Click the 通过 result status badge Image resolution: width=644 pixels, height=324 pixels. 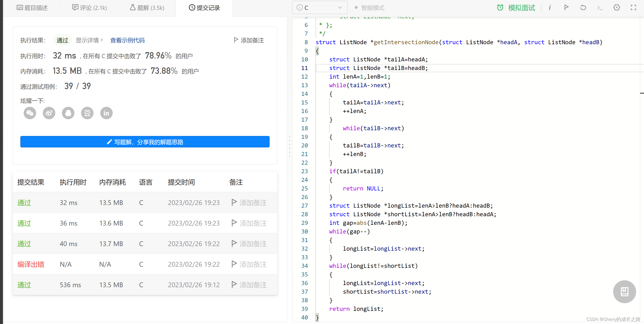[62, 40]
